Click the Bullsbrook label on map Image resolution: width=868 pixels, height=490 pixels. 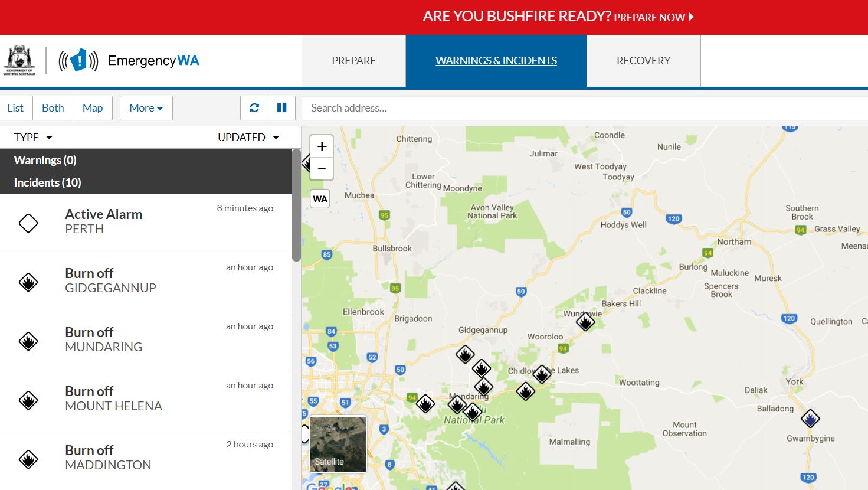392,249
